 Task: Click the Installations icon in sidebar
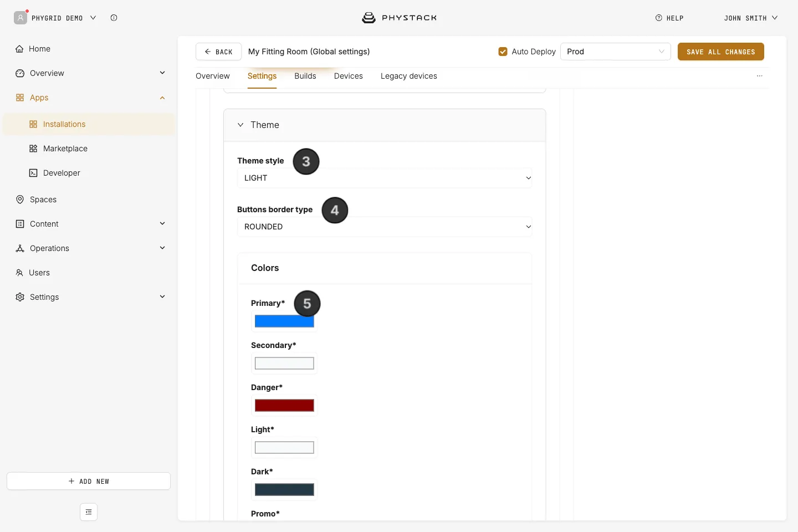click(33, 124)
